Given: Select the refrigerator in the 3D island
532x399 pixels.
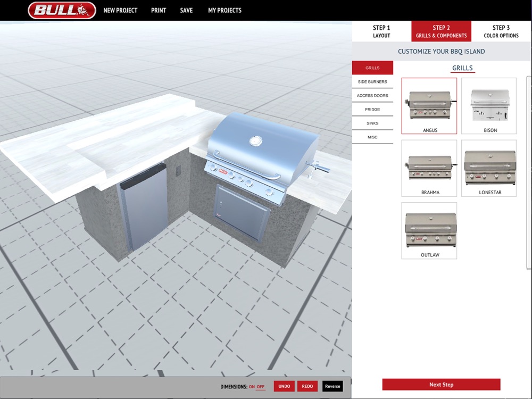Looking at the screenshot, I should click(144, 207).
